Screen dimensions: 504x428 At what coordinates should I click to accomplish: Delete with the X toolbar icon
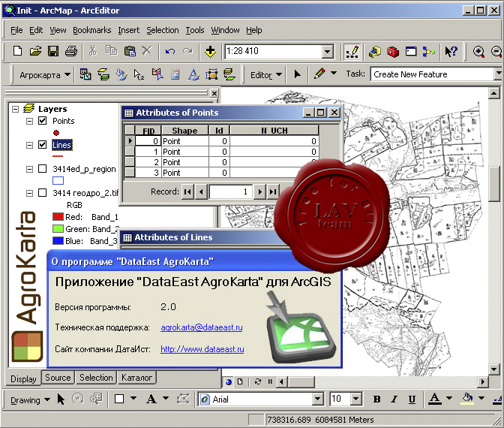147,51
